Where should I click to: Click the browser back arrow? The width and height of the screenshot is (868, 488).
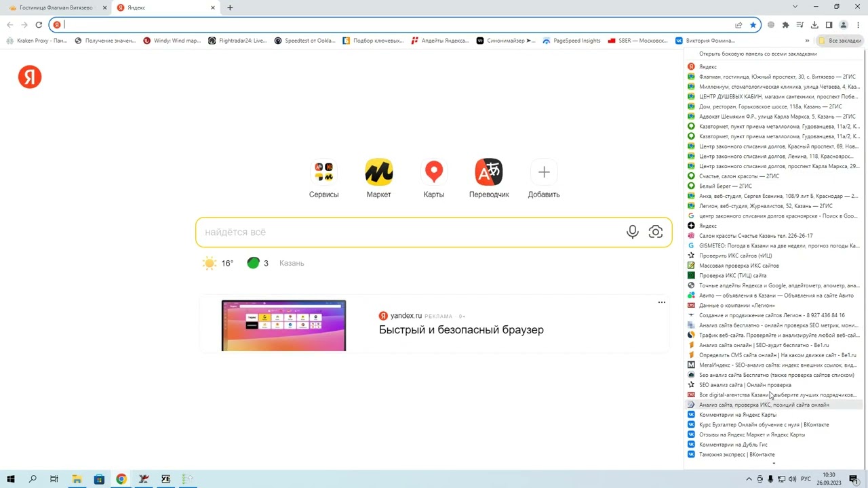[x=9, y=25]
